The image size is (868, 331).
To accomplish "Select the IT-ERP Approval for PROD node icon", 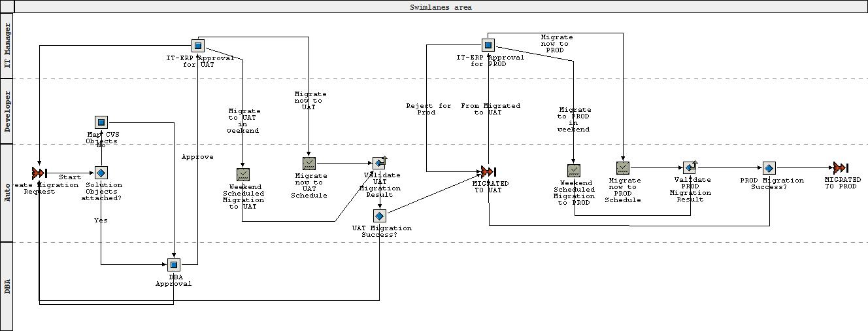I will 488,44.
